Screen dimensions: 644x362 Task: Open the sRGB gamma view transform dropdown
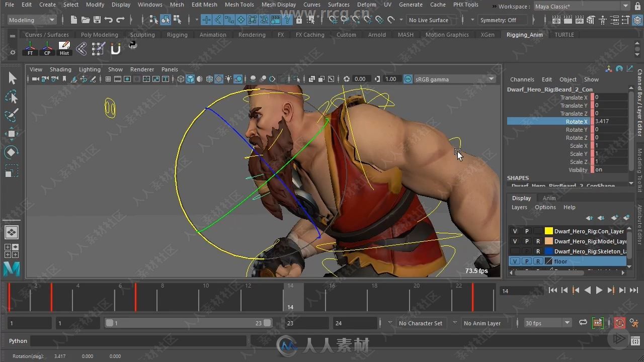455,79
